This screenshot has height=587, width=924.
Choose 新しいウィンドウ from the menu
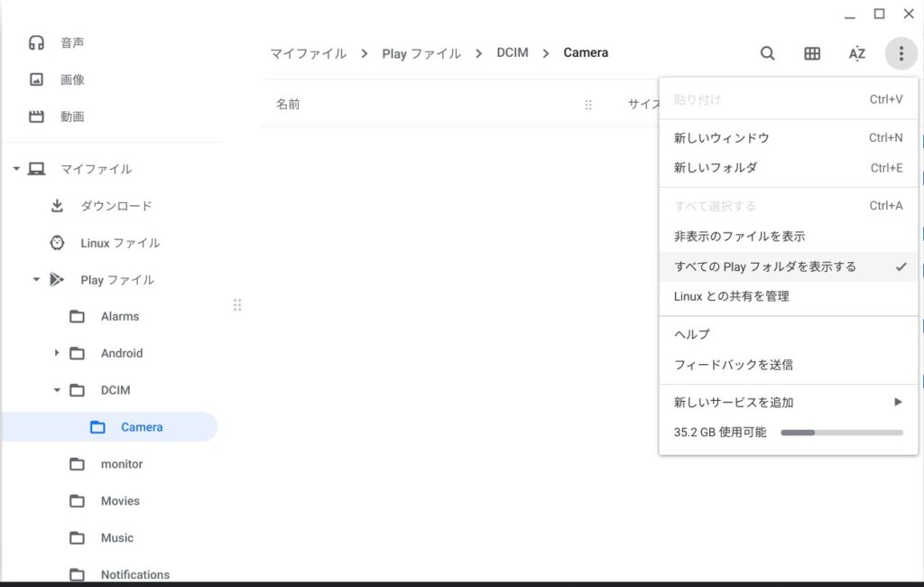coord(789,138)
